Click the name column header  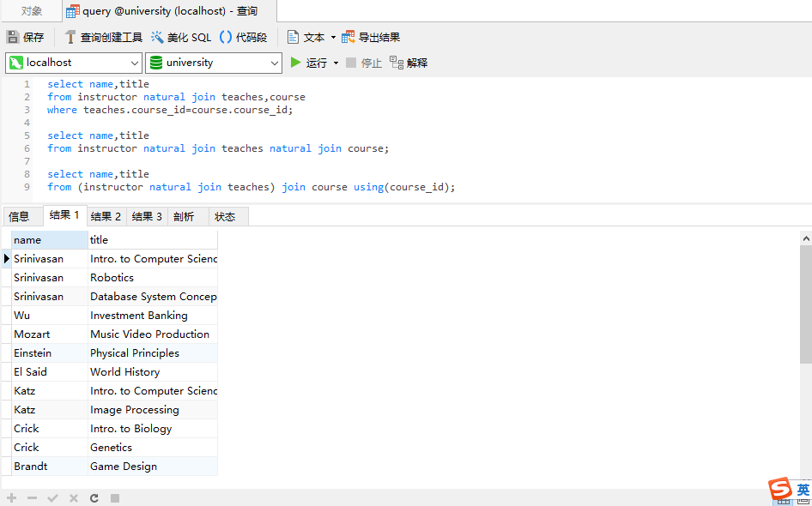(x=50, y=240)
